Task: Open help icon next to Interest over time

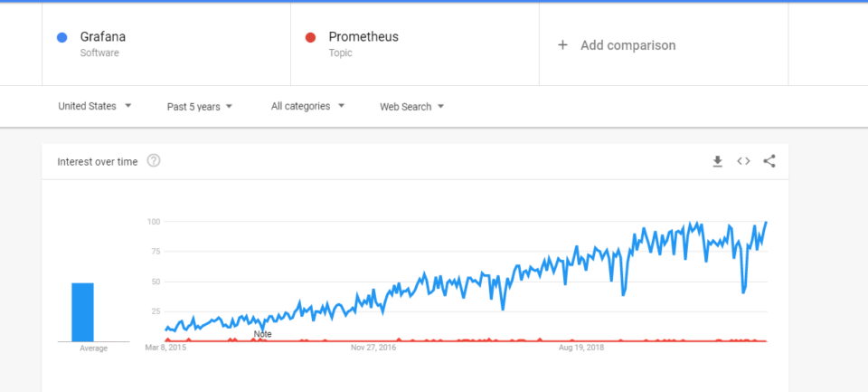Action: coord(154,161)
